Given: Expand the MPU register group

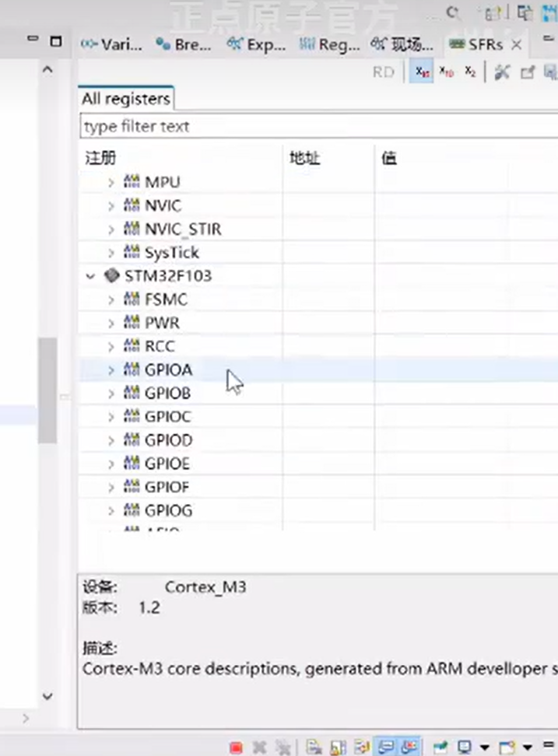Looking at the screenshot, I should click(111, 183).
